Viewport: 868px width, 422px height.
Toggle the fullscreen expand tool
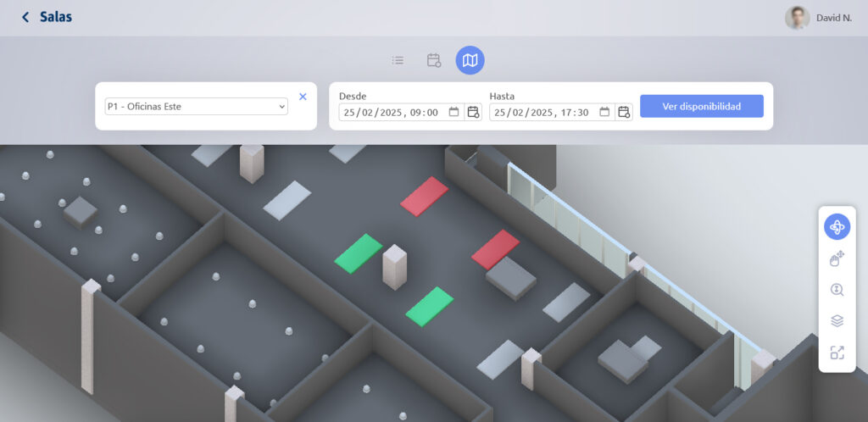837,353
